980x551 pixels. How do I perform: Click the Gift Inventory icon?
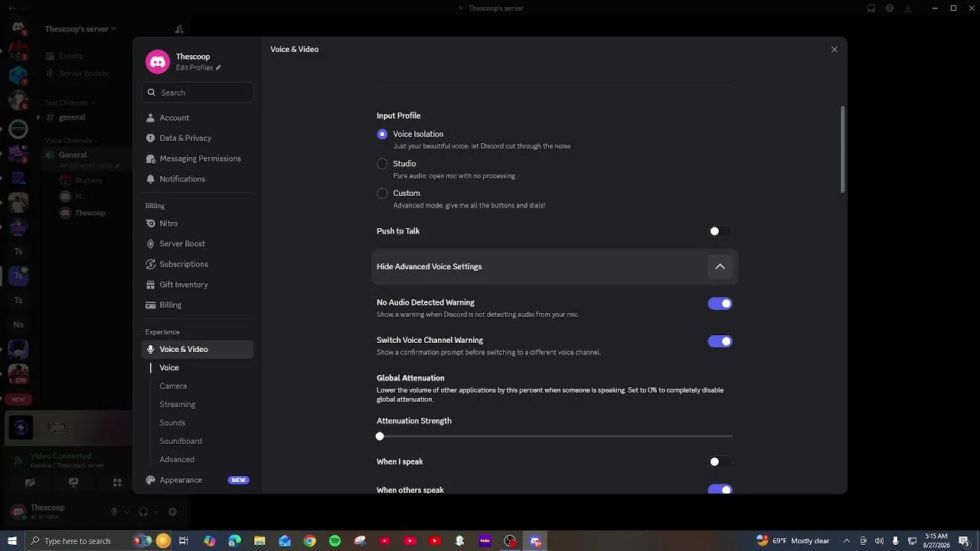(151, 285)
